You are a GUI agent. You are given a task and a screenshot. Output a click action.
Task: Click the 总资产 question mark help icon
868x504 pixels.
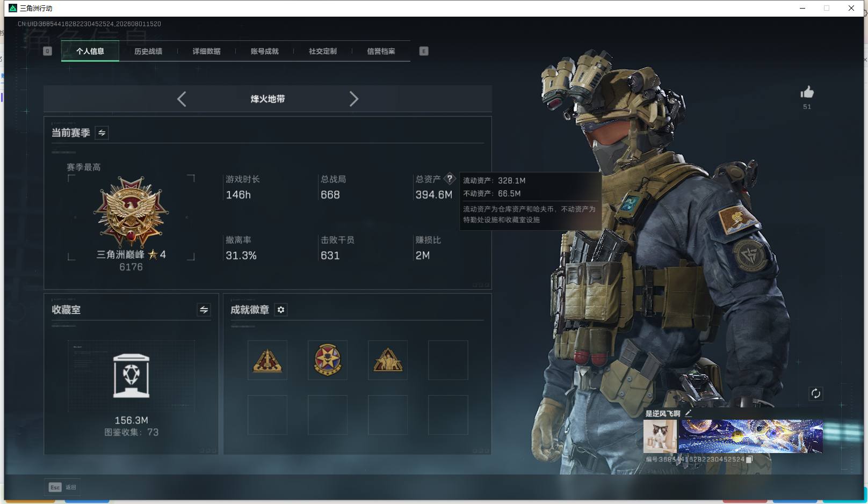[x=450, y=179]
